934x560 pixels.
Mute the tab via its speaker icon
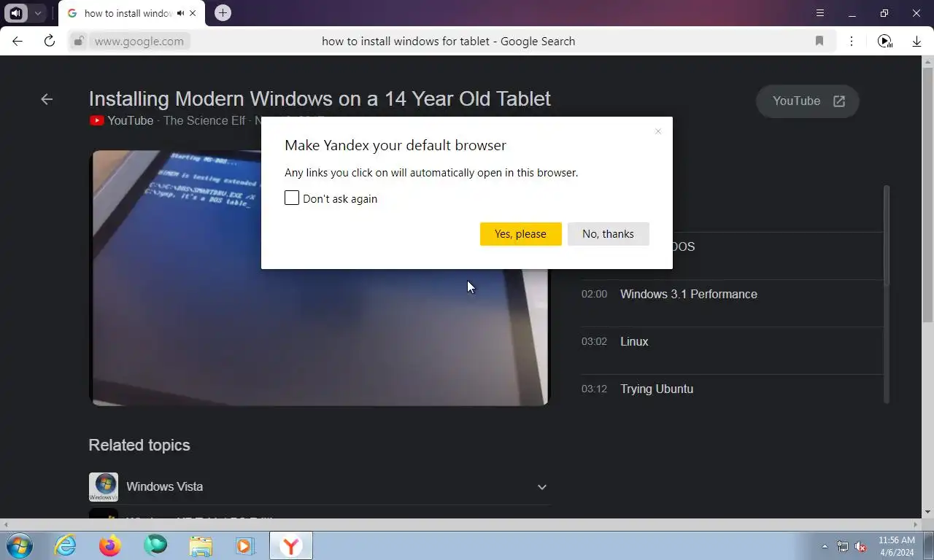coord(180,13)
